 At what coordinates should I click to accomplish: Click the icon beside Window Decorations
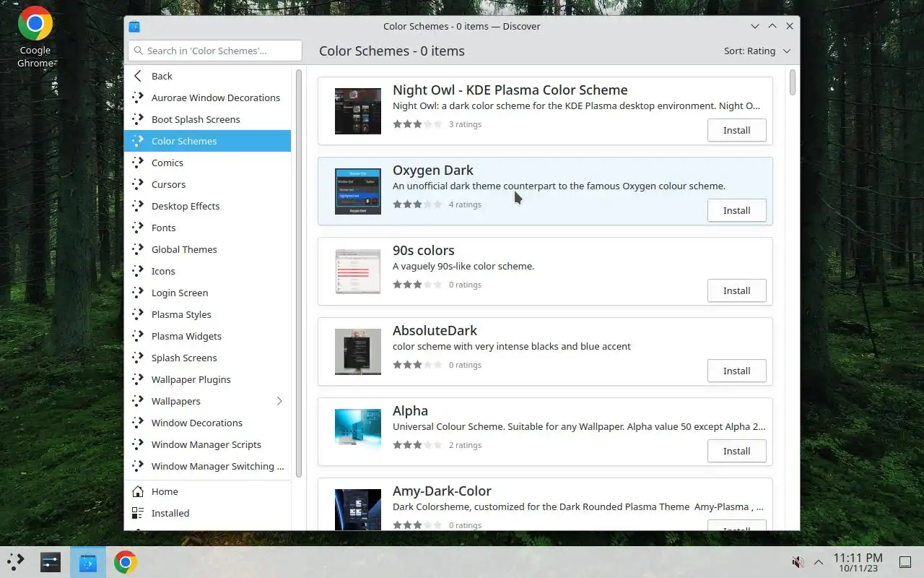(x=138, y=423)
